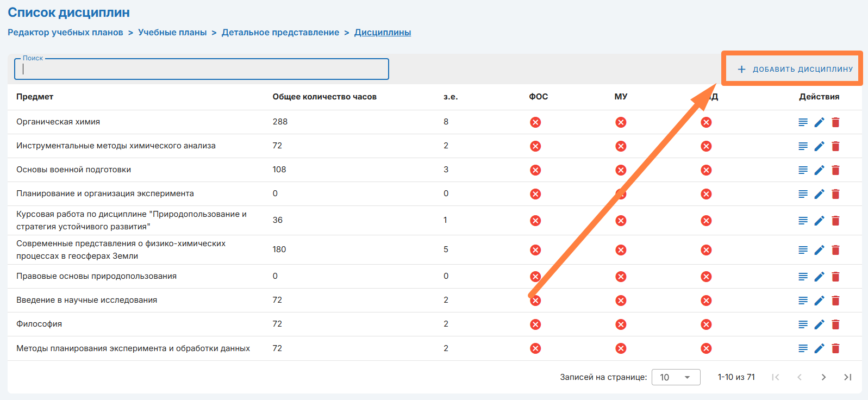Delete the Философия discipline row

(x=835, y=324)
